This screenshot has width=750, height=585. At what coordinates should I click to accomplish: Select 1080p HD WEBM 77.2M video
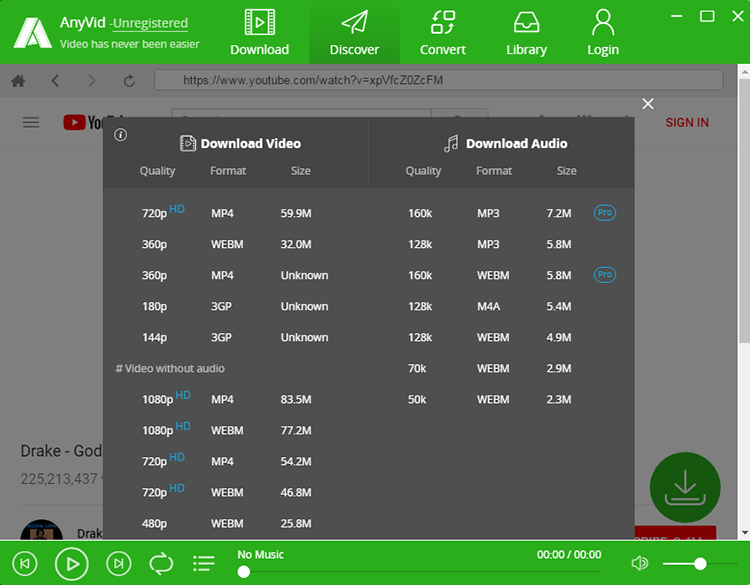[x=235, y=430]
